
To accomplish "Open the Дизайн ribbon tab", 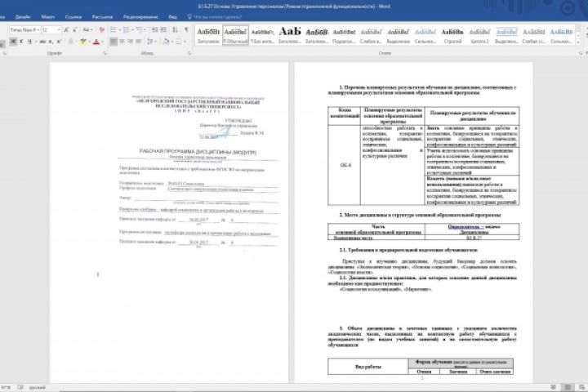I will pos(23,17).
